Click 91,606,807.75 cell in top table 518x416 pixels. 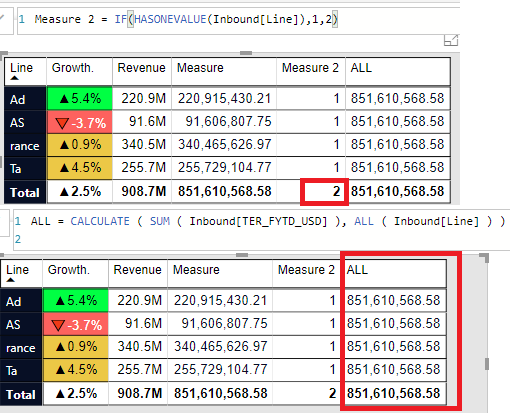pyautogui.click(x=224, y=122)
